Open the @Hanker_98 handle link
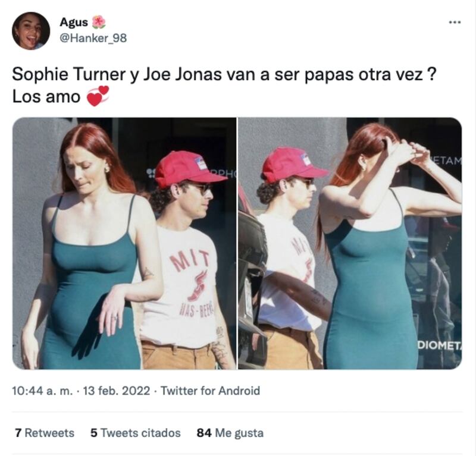The height and width of the screenshot is (456, 476). pyautogui.click(x=93, y=38)
